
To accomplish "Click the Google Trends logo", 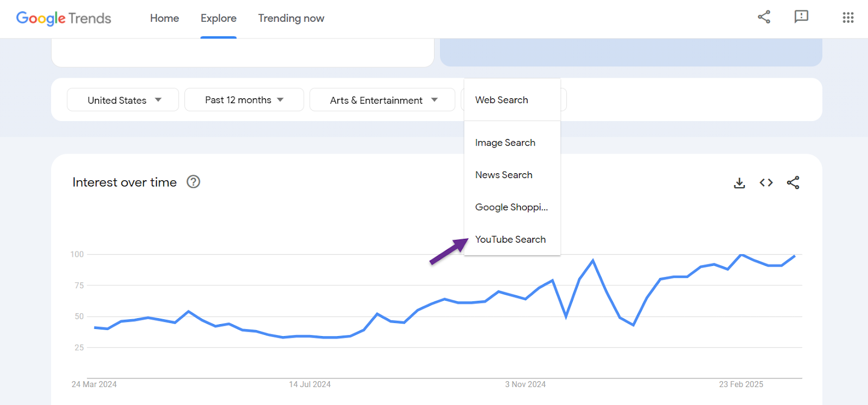I will pos(63,18).
